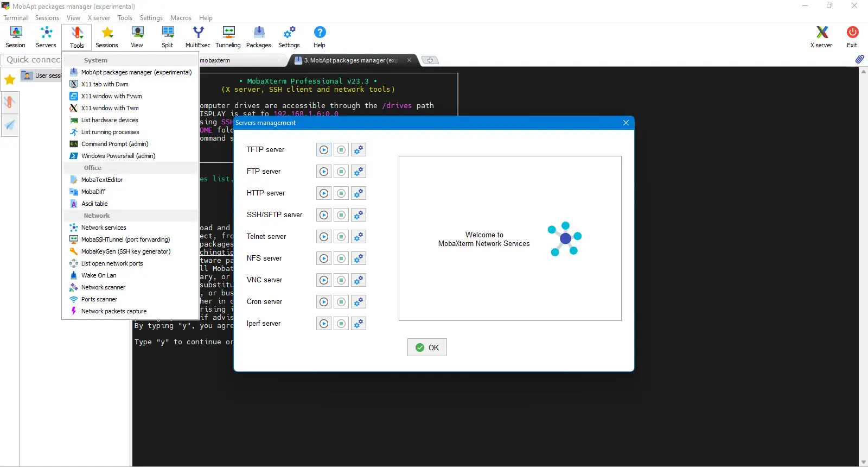
Task: Configure the Iperf server settings
Action: coord(359,324)
